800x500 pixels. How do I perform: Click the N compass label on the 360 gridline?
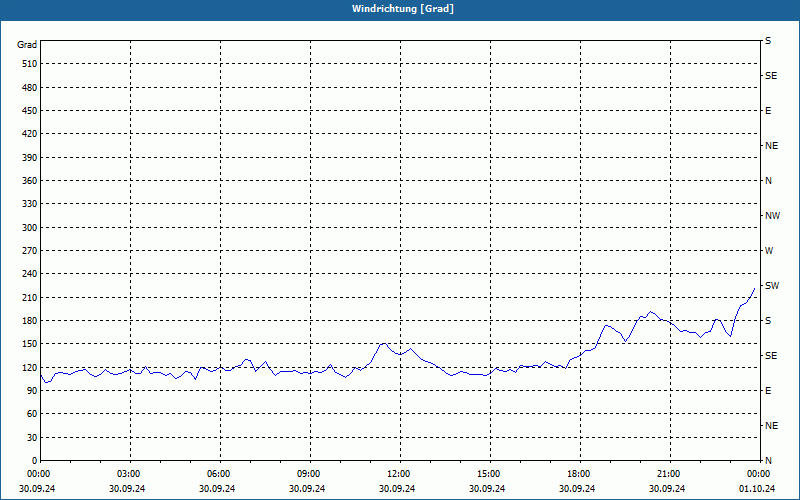click(x=768, y=181)
